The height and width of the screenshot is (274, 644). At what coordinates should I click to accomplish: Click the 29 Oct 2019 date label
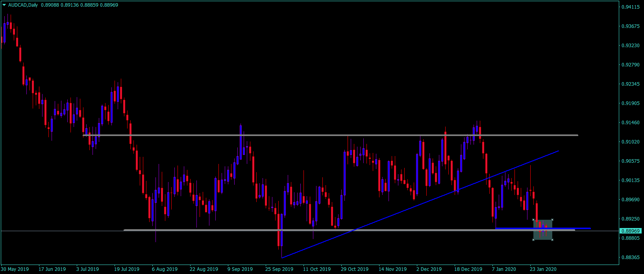(355, 269)
